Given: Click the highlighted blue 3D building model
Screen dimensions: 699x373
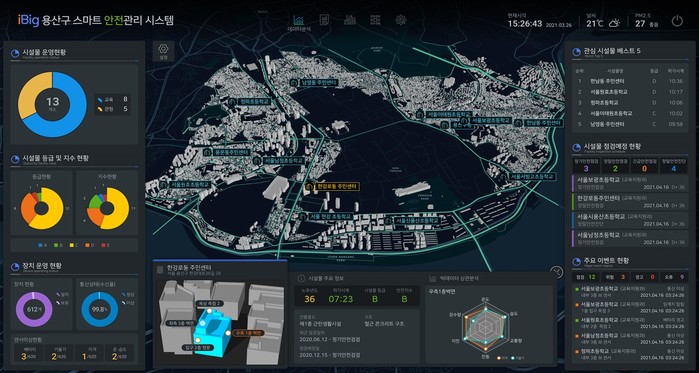Looking at the screenshot, I should [x=213, y=332].
